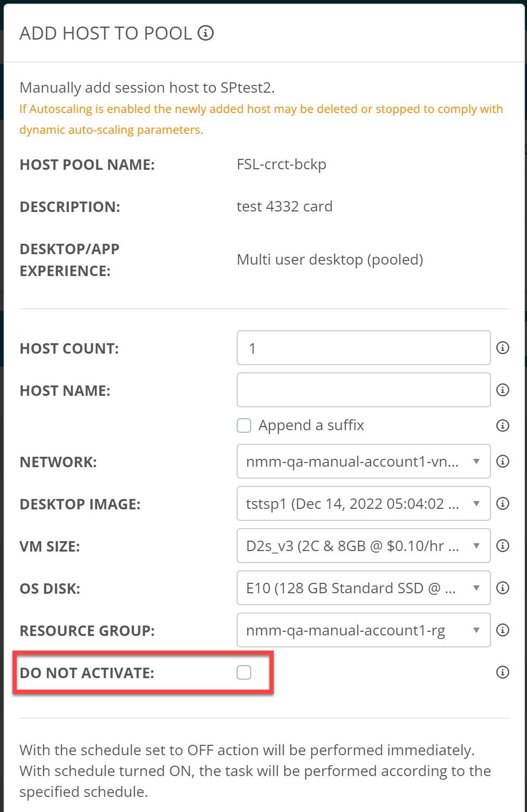Click the Host Name info icon
The width and height of the screenshot is (527, 812).
pos(503,390)
